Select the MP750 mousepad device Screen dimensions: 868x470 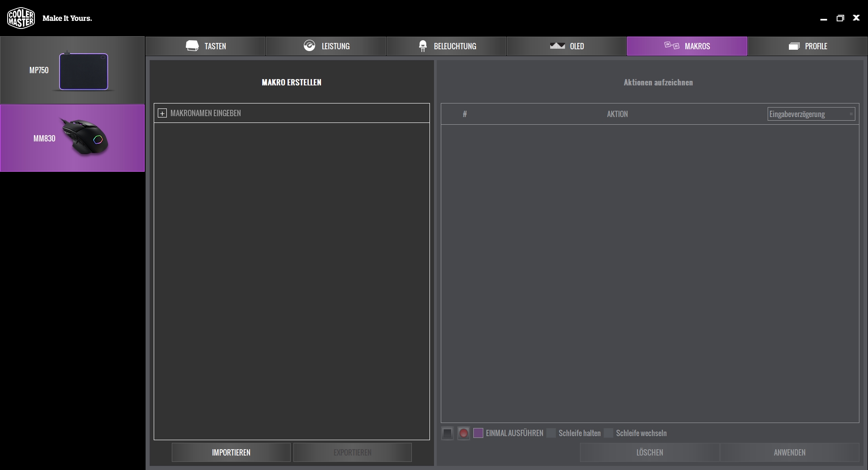click(72, 70)
